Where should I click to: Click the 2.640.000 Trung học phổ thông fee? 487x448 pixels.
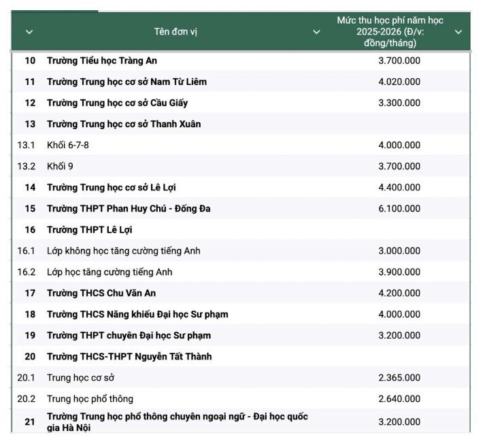point(399,398)
